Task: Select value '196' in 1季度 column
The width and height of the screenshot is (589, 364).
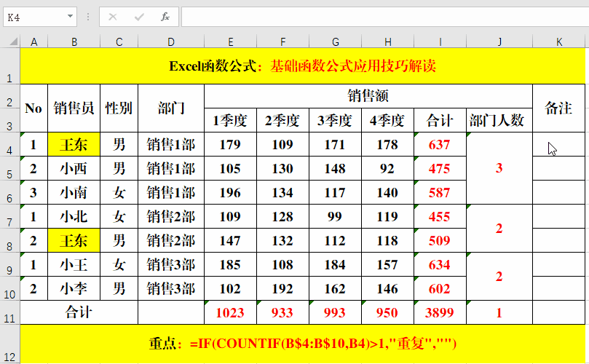Action: (x=230, y=192)
